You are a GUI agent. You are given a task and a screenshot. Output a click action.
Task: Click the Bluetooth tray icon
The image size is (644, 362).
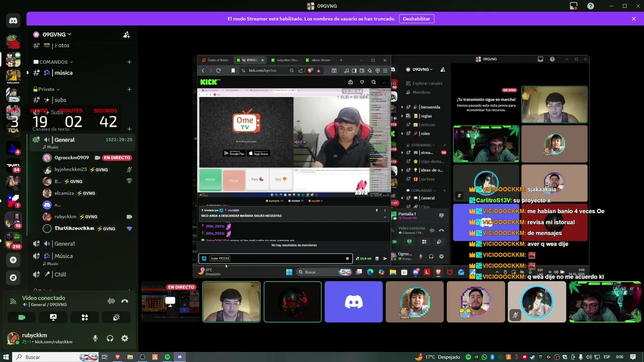pyautogui.click(x=493, y=357)
